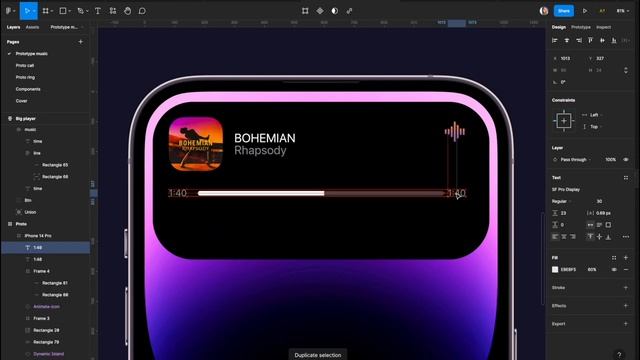Enable fixed size text resizing

[608, 225]
